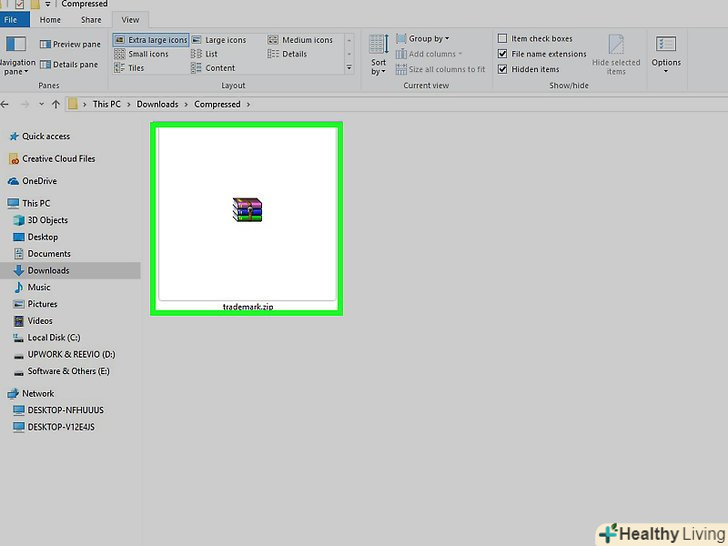Viewport: 728px width, 546px height.
Task: Click Size all columns to fit
Action: pyautogui.click(x=440, y=69)
